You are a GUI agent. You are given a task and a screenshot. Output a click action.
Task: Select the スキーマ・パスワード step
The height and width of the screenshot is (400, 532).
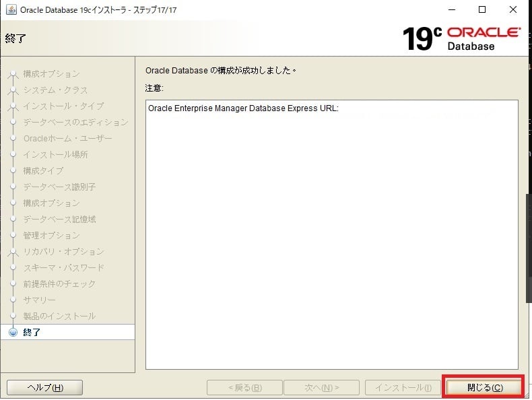coord(63,267)
